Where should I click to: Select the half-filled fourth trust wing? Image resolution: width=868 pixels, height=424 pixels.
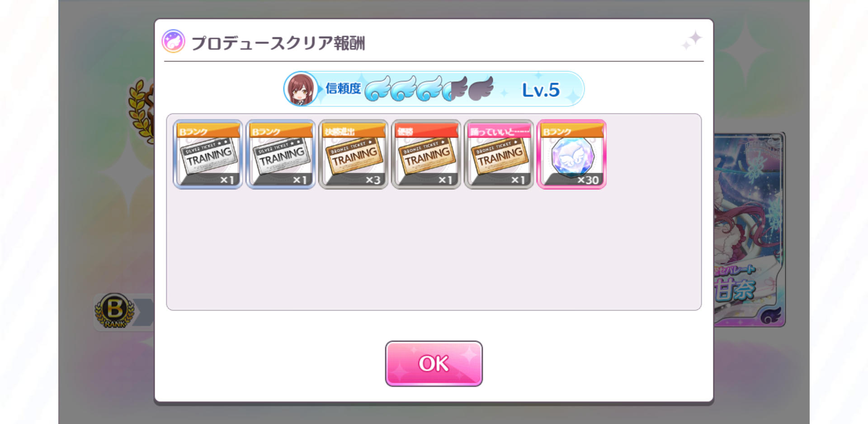pyautogui.click(x=455, y=88)
